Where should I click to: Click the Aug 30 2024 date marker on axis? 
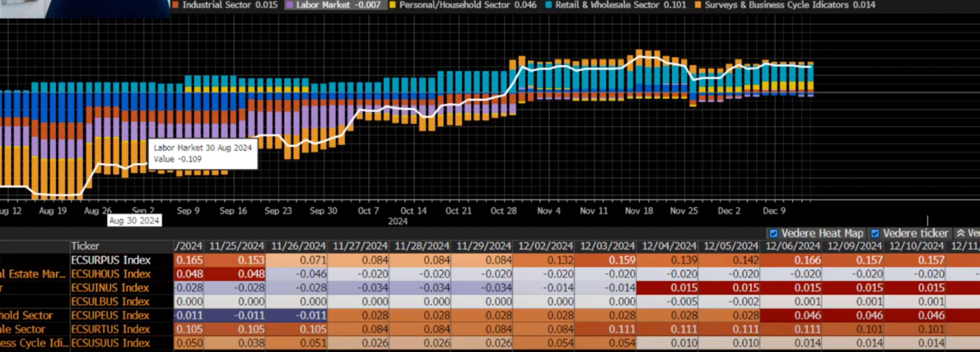pyautogui.click(x=134, y=221)
